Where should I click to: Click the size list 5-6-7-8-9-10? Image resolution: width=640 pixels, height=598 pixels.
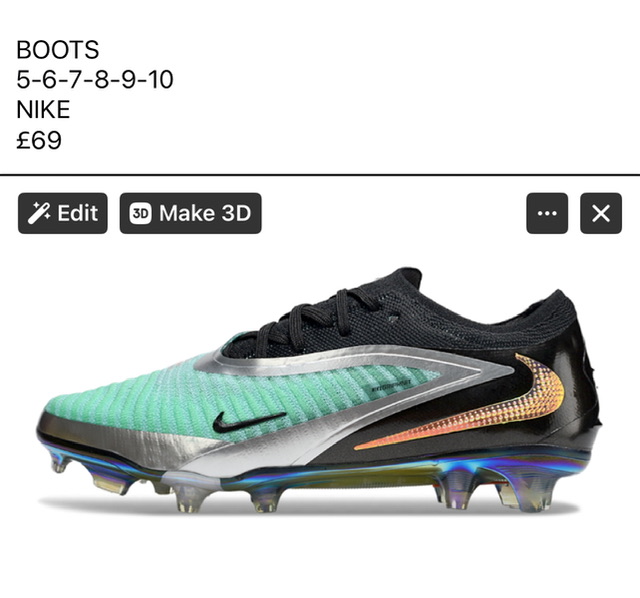click(95, 80)
